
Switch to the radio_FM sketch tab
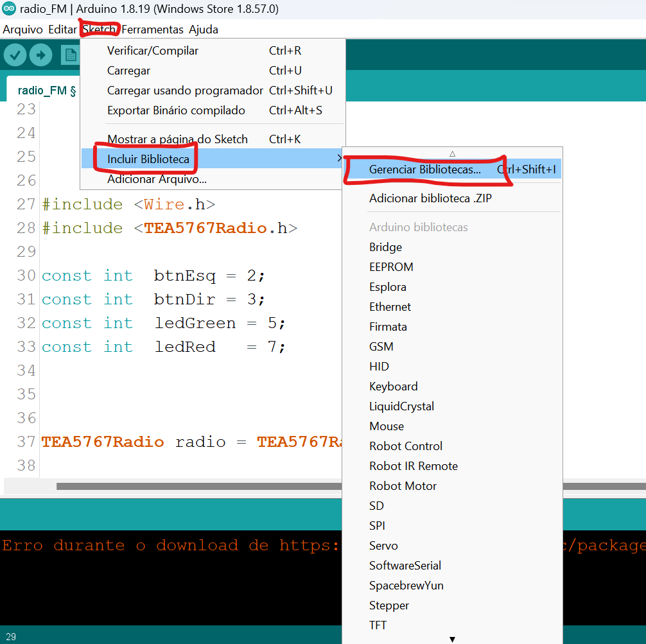[43, 89]
